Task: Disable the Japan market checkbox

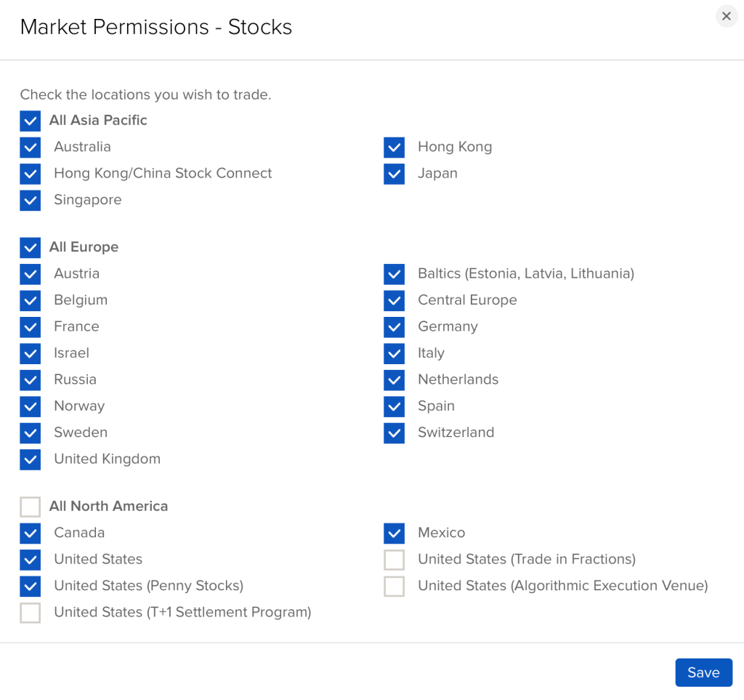Action: point(395,174)
